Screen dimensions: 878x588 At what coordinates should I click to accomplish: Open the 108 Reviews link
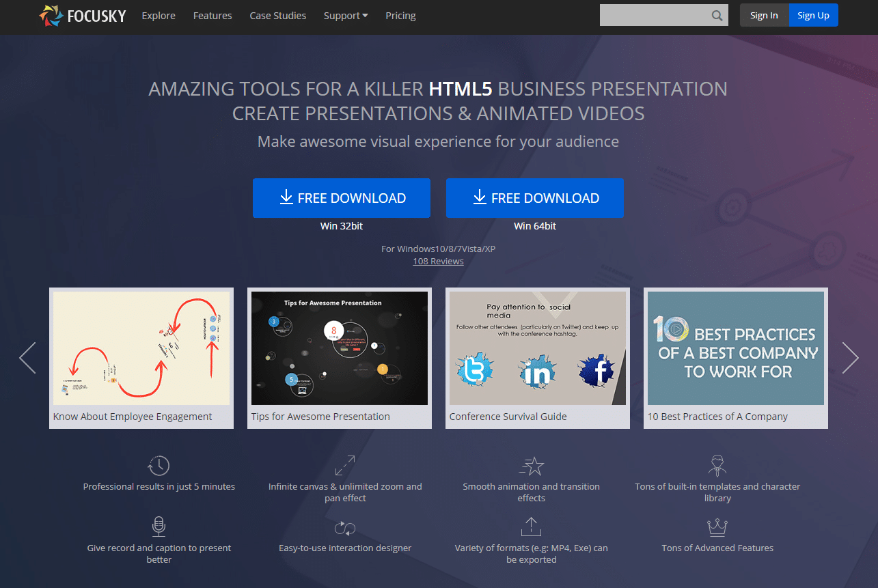[x=438, y=261]
